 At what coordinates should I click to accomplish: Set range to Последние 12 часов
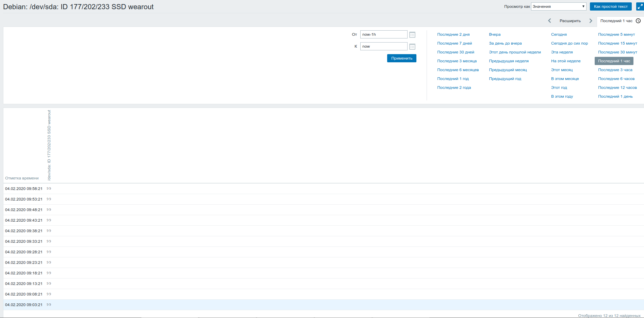pyautogui.click(x=617, y=88)
